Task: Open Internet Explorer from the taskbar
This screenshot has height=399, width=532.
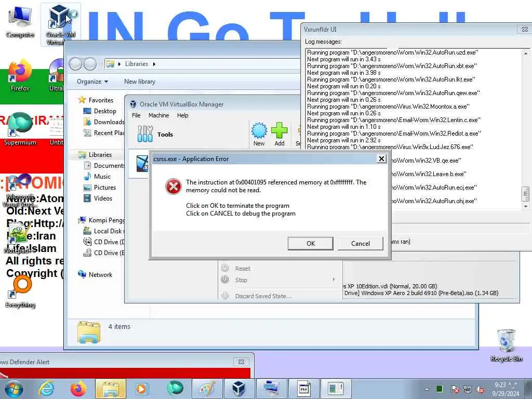Action: 46,389
